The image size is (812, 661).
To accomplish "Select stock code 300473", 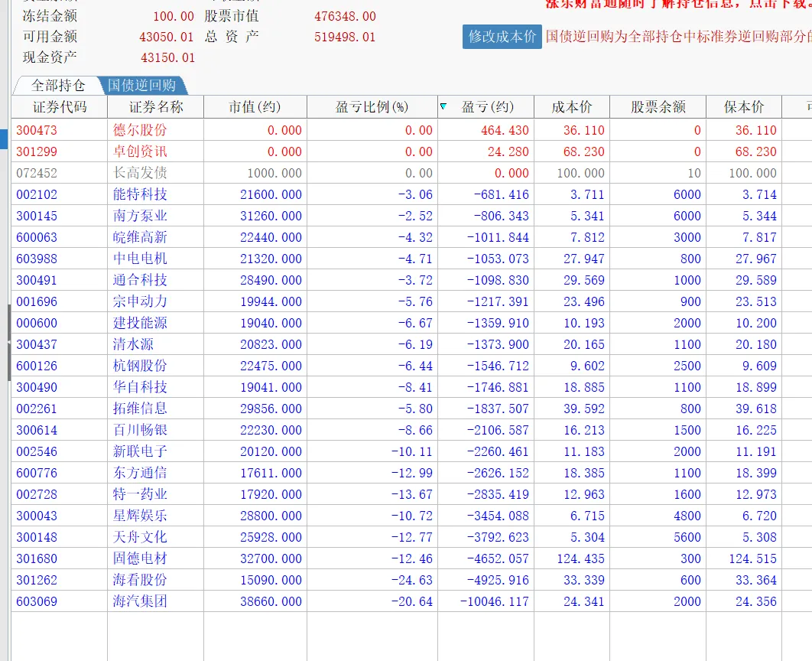I will (37, 130).
